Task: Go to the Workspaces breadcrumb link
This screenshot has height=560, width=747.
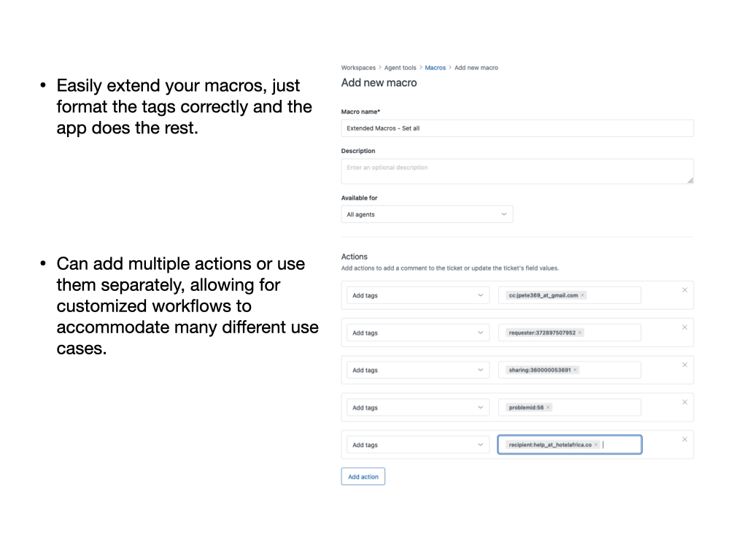Action: 357,67
